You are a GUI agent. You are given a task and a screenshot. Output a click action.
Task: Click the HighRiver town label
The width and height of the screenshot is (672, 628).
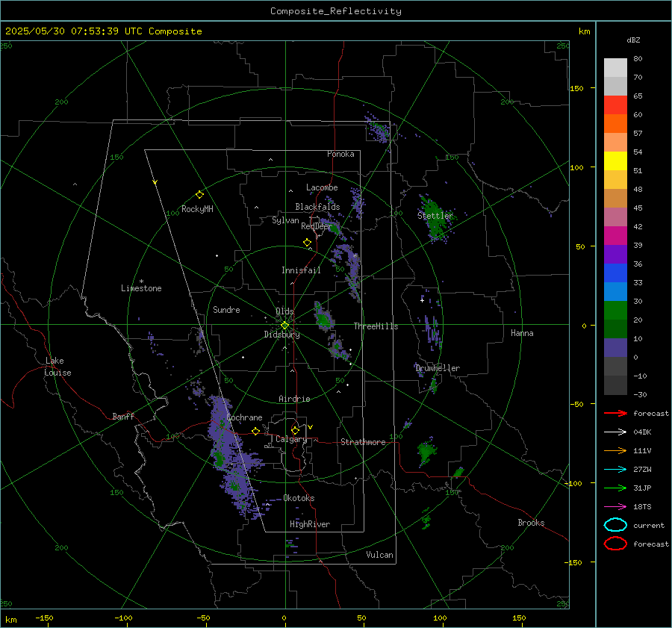coord(310,524)
